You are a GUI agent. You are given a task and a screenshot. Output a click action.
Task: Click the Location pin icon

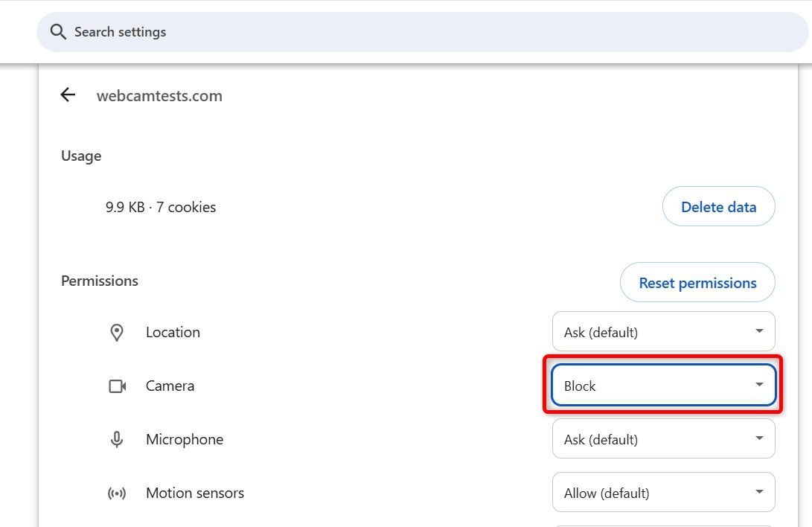click(x=117, y=333)
